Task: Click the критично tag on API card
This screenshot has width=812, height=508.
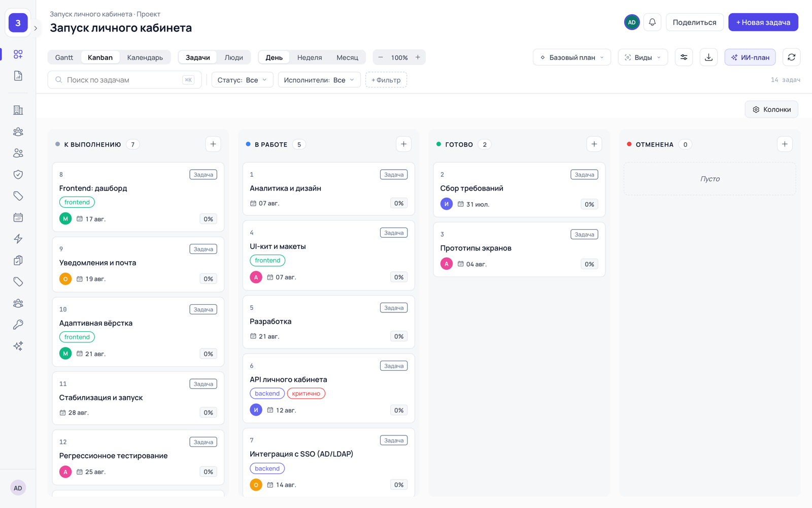Action: click(x=306, y=394)
